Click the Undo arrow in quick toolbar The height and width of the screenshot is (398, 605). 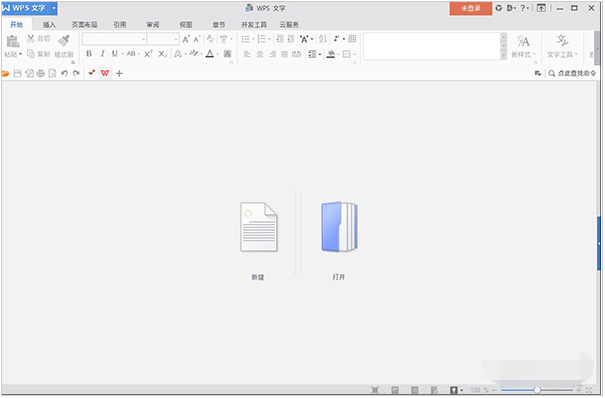(64, 73)
